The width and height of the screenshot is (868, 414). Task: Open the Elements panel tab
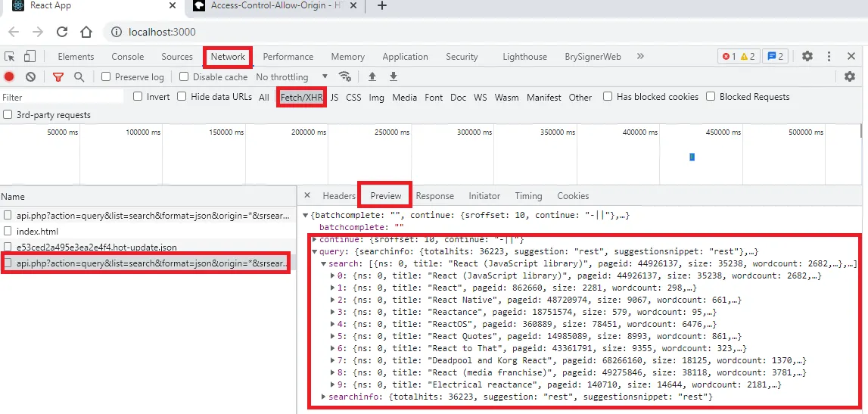click(x=76, y=57)
